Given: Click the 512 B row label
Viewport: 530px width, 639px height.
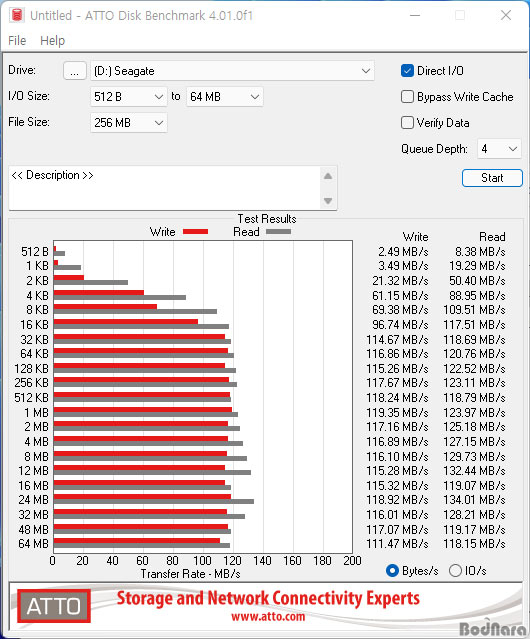Looking at the screenshot, I should [35, 252].
